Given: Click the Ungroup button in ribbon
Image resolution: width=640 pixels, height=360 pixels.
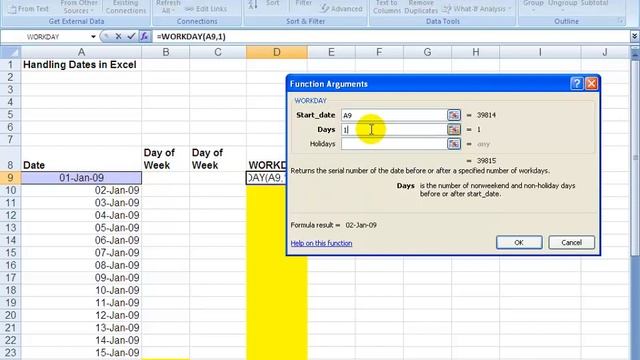Looking at the screenshot, I should 562,4.
